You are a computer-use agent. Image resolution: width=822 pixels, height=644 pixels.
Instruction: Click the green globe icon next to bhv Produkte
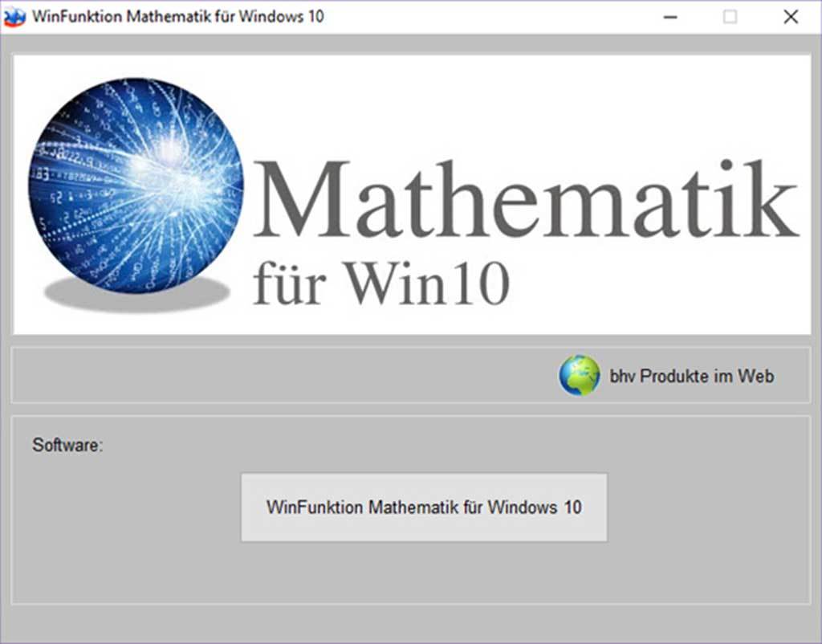(x=580, y=376)
